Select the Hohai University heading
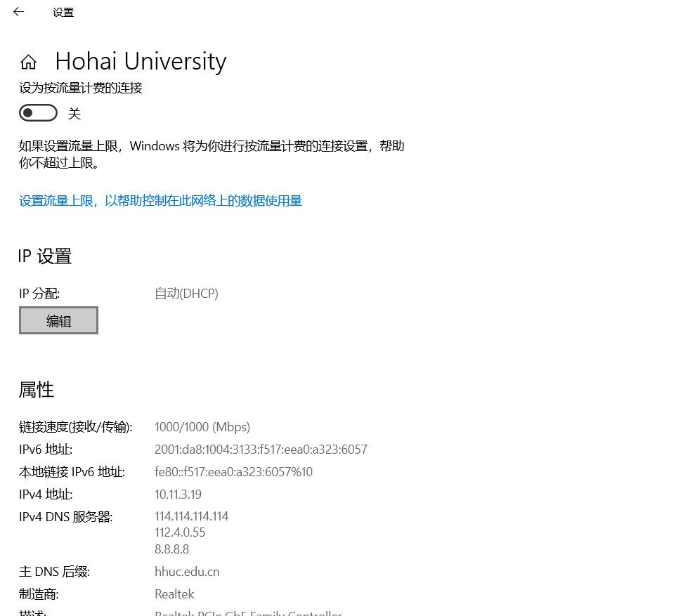 click(141, 61)
